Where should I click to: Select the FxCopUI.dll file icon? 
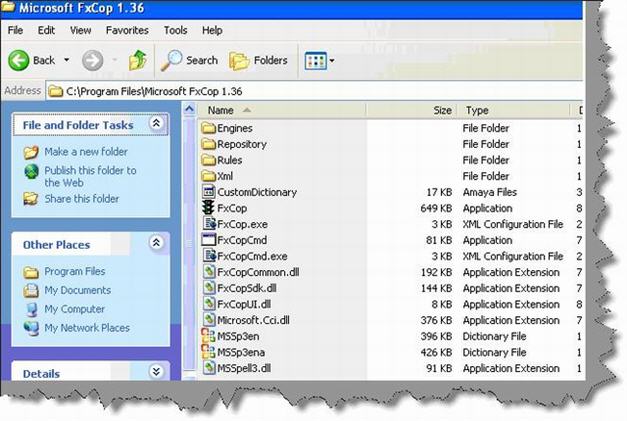(x=209, y=304)
